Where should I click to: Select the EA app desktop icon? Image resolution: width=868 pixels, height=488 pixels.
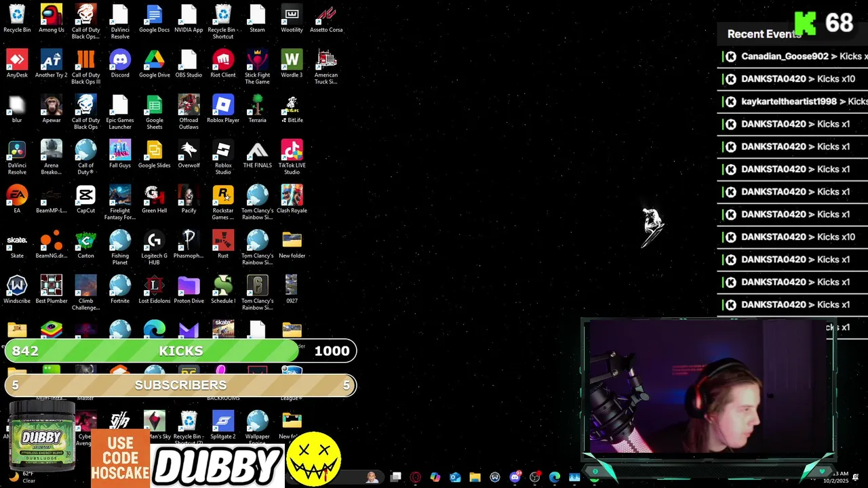pos(17,199)
